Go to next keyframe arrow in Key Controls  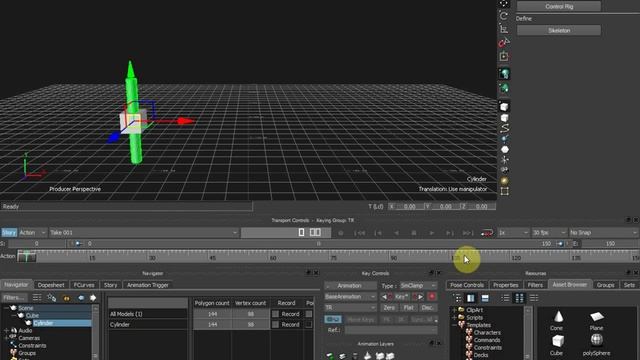tap(420, 297)
